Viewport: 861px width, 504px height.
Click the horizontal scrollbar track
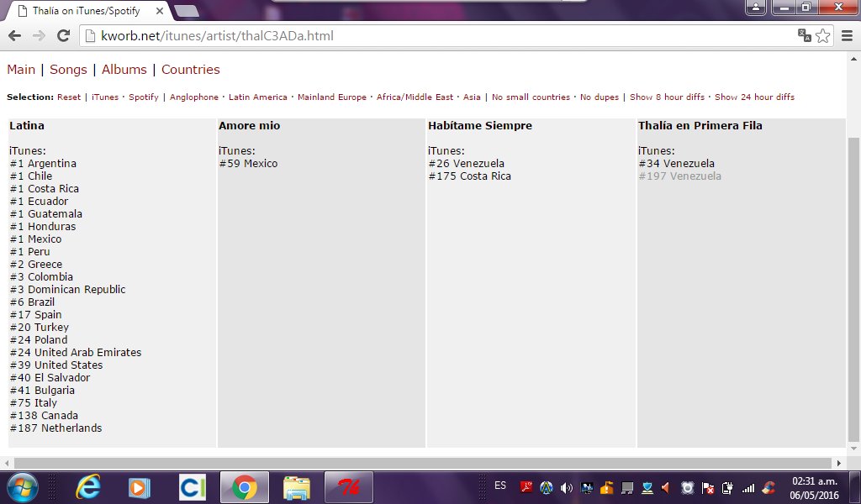(423, 464)
